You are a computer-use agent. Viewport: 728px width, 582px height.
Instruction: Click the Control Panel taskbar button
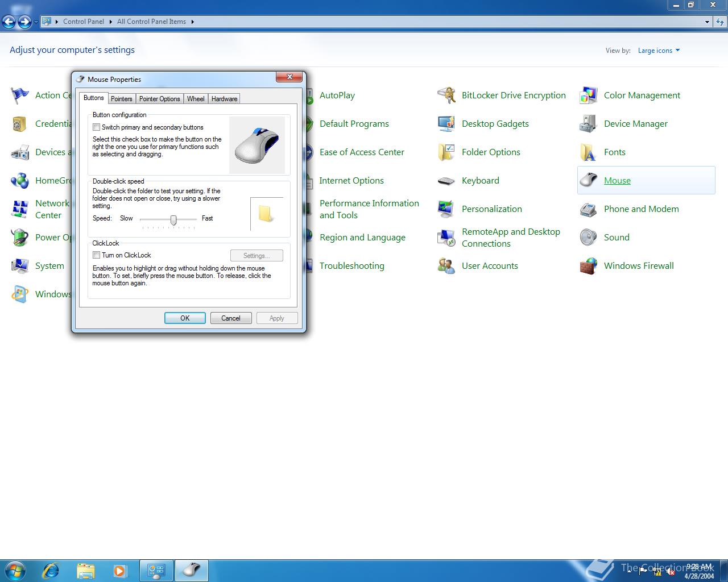(156, 570)
